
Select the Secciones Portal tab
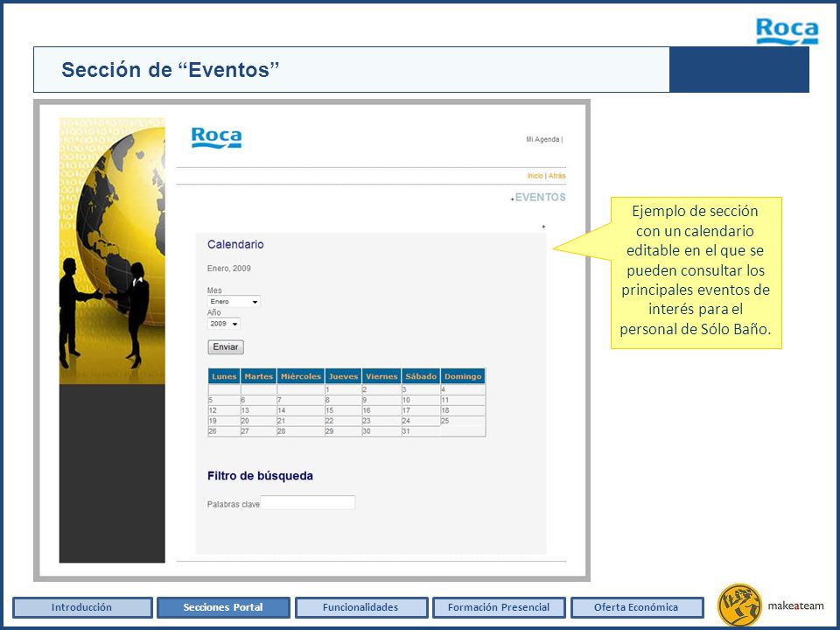(223, 607)
